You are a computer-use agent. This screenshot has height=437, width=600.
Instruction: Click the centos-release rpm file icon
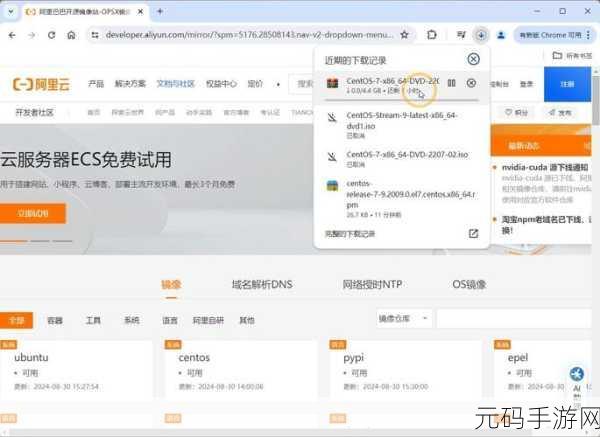pos(333,186)
